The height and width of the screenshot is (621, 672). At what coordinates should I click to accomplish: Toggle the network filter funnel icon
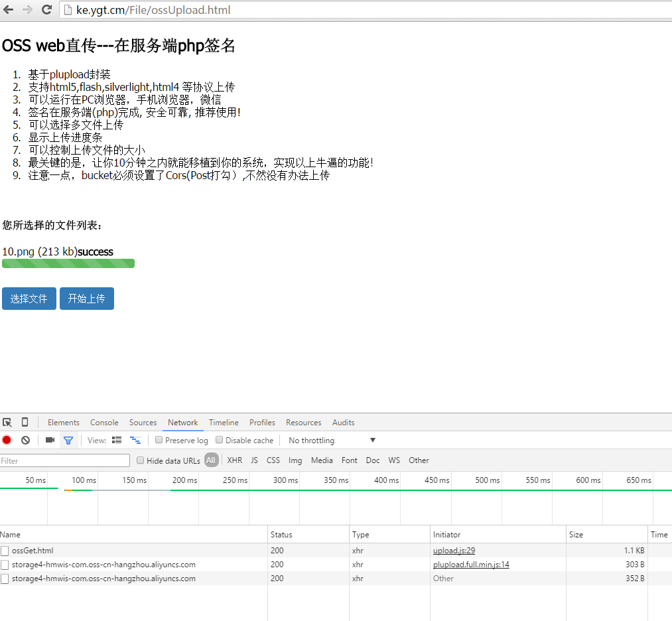coord(68,440)
